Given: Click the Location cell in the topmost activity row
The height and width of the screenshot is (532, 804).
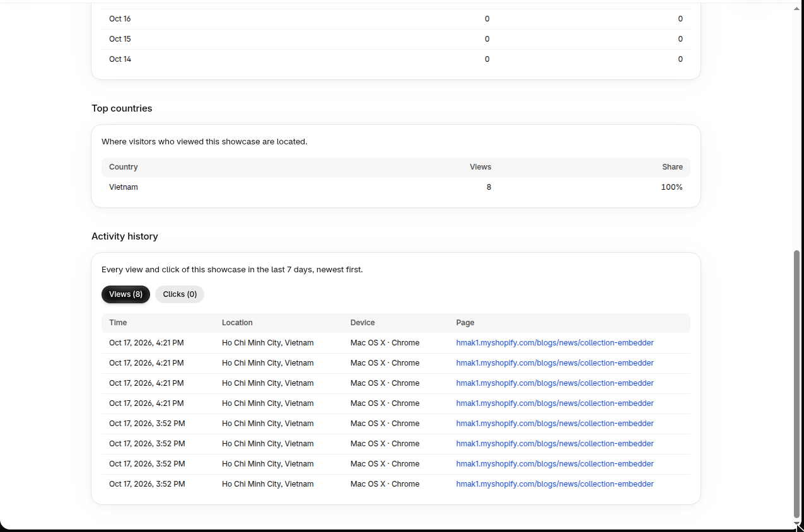Looking at the screenshot, I should (x=267, y=343).
